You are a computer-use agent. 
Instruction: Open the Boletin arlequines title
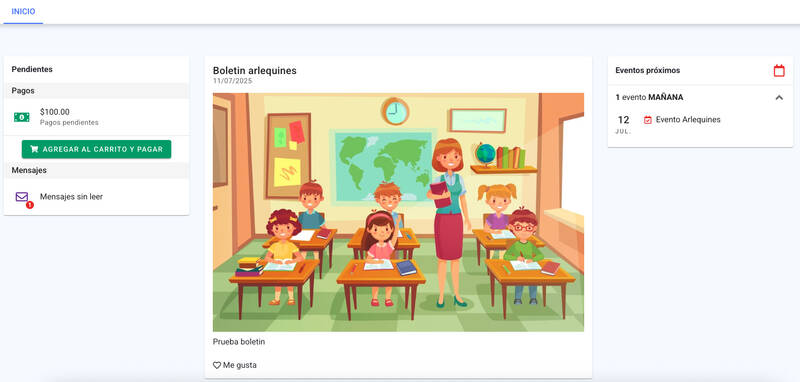coord(255,70)
